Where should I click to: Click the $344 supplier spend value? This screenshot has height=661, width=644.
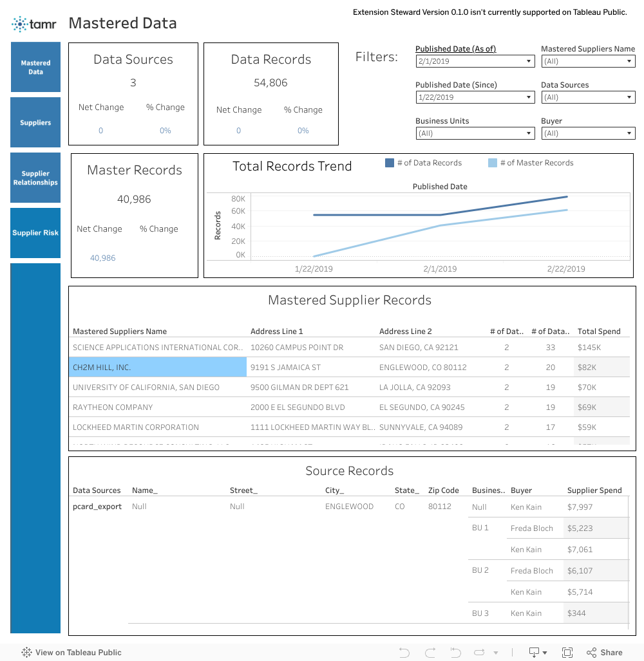(x=576, y=613)
